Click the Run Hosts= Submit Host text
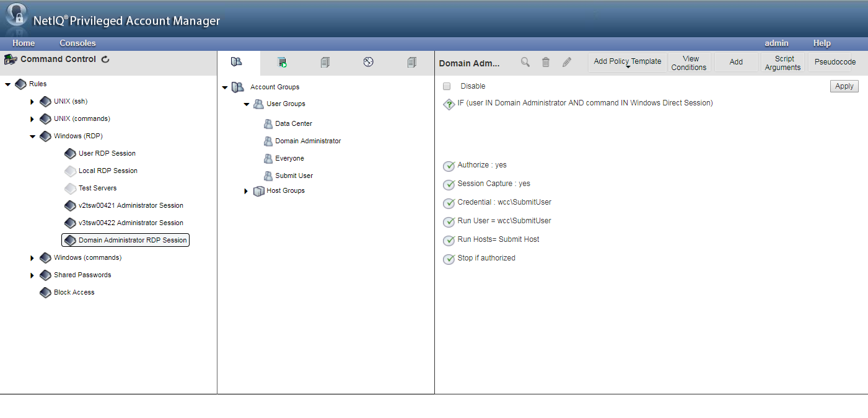 (x=498, y=239)
